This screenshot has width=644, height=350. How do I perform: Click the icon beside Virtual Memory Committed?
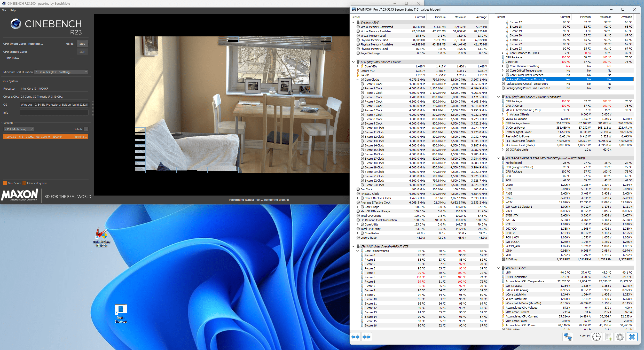coord(358,27)
